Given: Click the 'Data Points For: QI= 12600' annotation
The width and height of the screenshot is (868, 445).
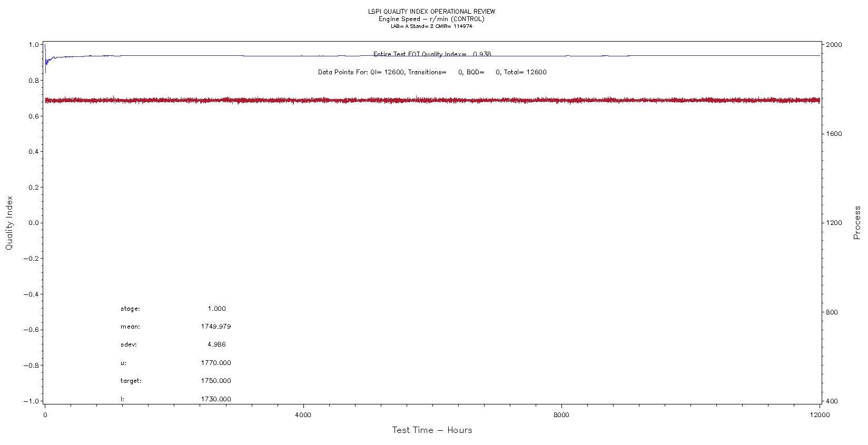Looking at the screenshot, I should [360, 72].
